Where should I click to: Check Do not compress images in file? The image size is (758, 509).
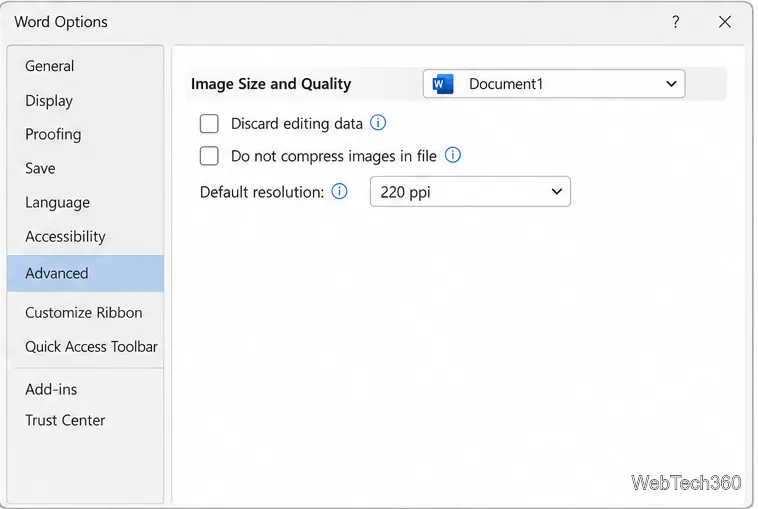coord(209,156)
